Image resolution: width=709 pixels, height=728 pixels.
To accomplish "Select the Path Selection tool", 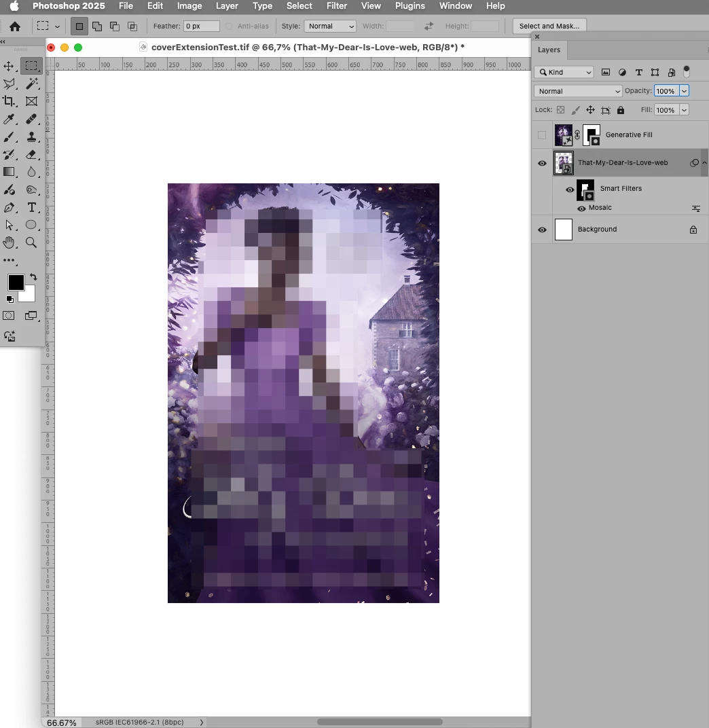I will click(x=9, y=225).
